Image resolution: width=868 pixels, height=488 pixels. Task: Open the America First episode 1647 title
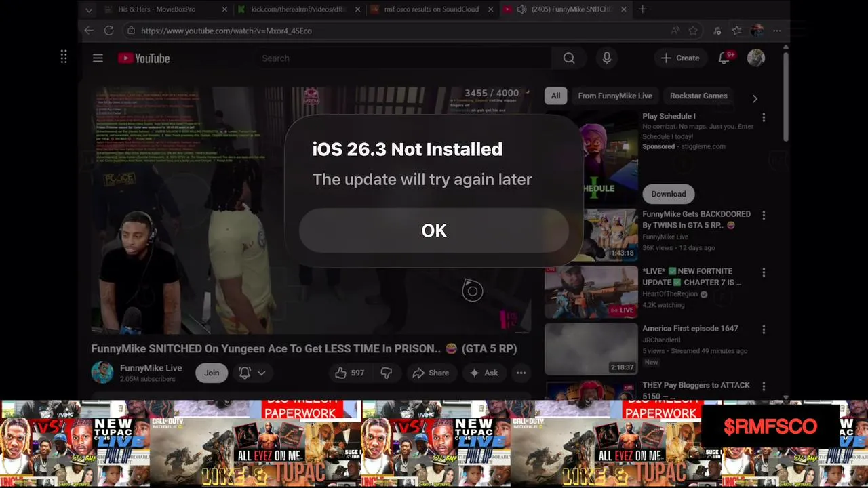coord(690,328)
